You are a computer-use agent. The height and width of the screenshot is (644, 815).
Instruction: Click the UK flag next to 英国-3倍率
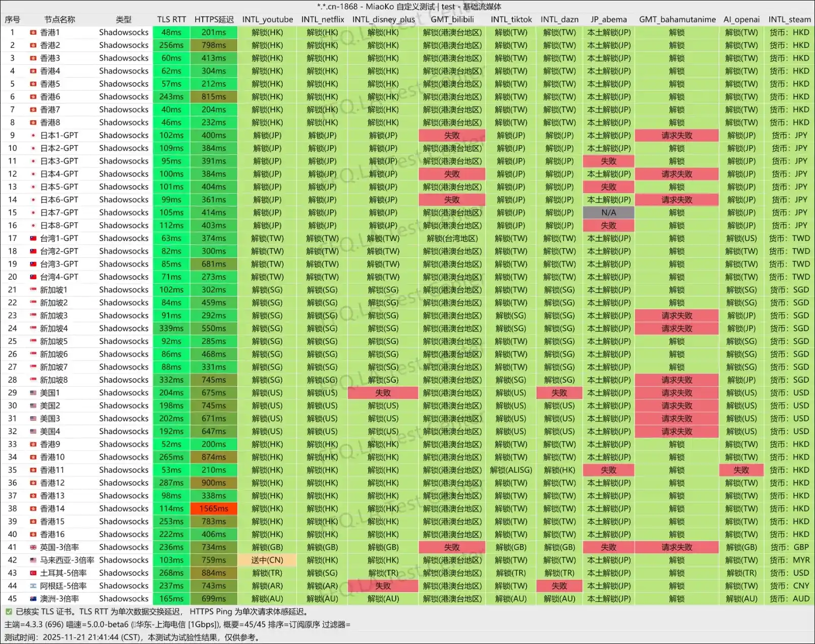click(33, 547)
